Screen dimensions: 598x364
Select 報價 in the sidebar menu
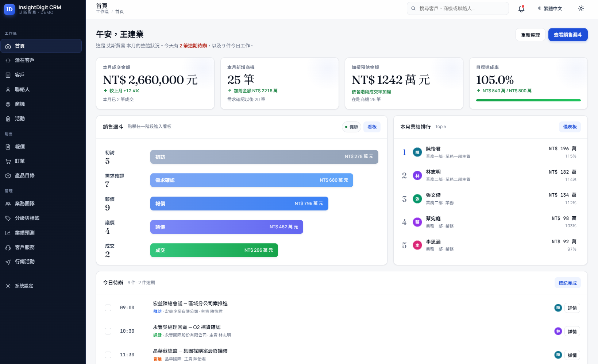click(41, 147)
